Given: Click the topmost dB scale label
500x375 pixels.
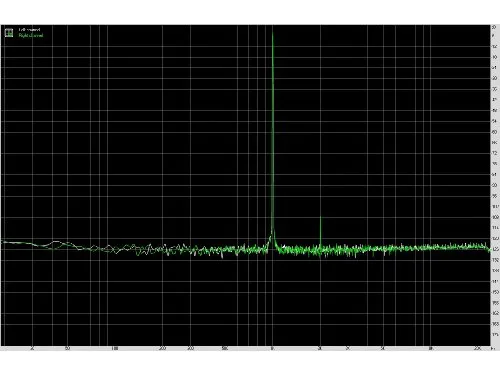Looking at the screenshot, I should 494,27.
